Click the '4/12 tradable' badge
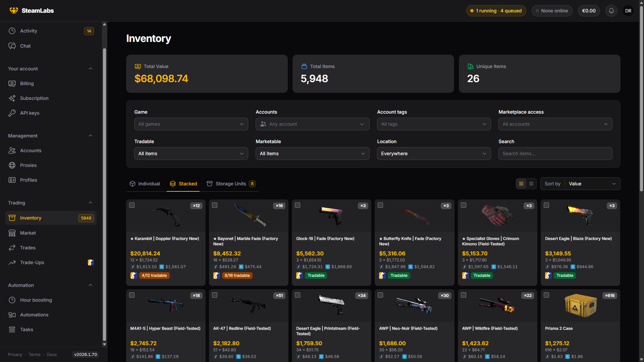The width and height of the screenshot is (644, 362). pyautogui.click(x=154, y=276)
